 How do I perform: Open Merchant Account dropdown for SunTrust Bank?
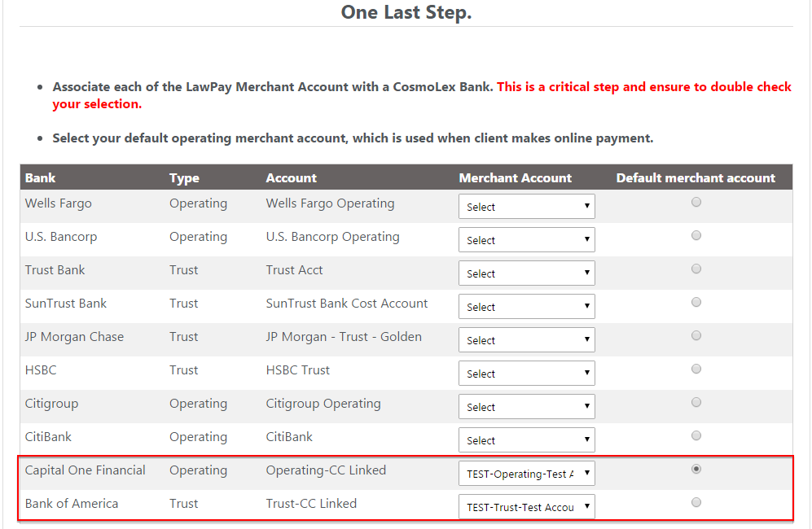(527, 307)
